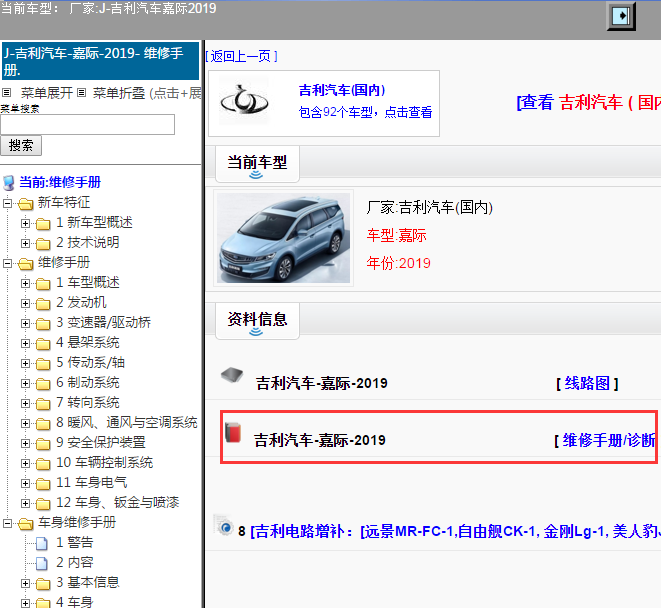Image resolution: width=661 pixels, height=608 pixels.
Task: Click the folder icon for 6 制动系统
Action: [x=43, y=383]
